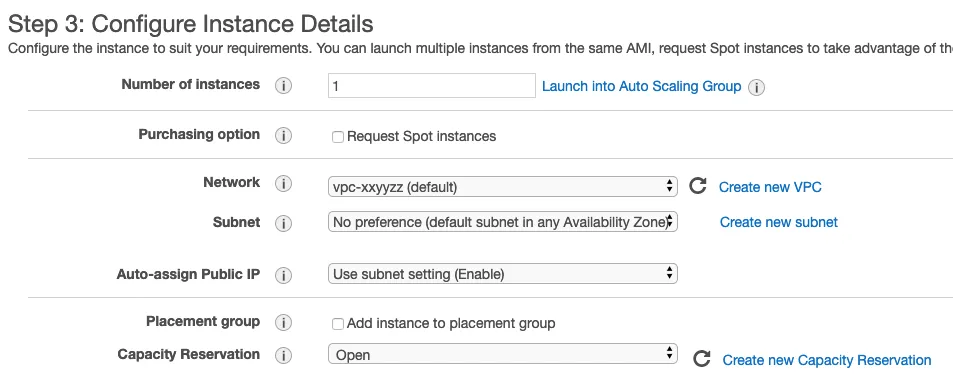
Task: Enable Request Spot instances checkbox
Action: click(338, 137)
